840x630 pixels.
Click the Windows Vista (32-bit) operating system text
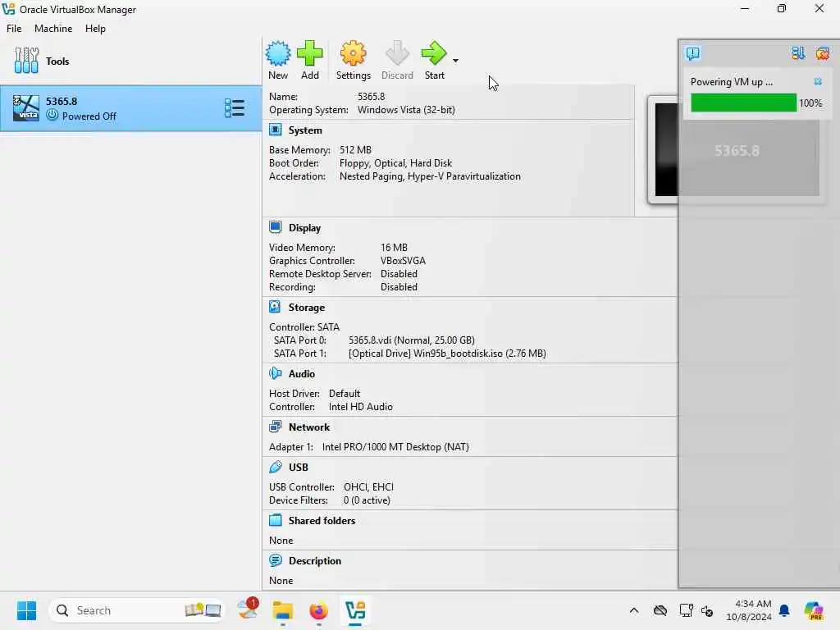tap(406, 110)
